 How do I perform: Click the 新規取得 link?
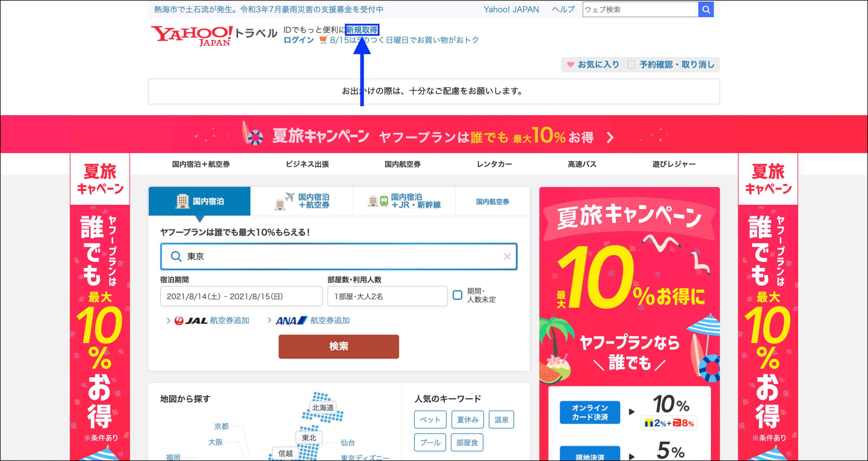tap(362, 30)
